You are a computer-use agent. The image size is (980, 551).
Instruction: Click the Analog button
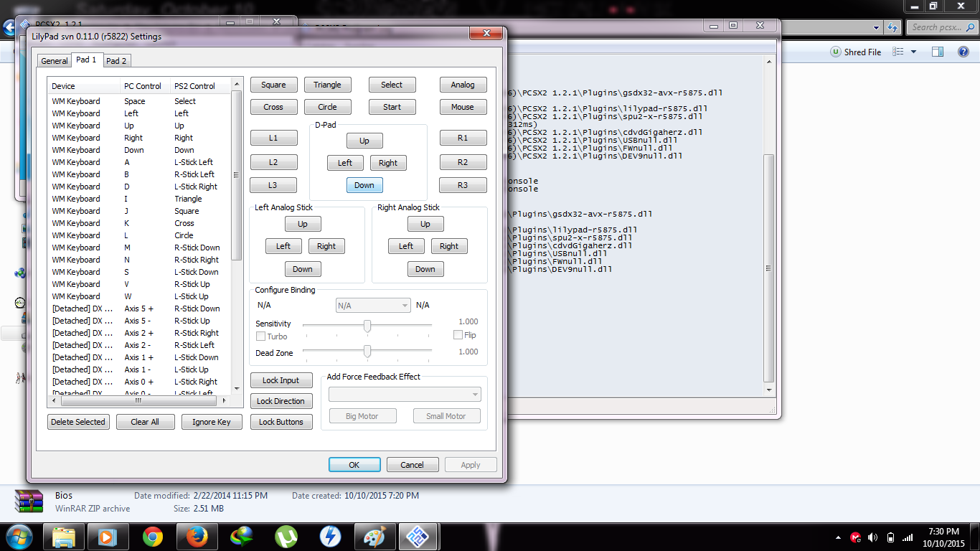(x=463, y=85)
